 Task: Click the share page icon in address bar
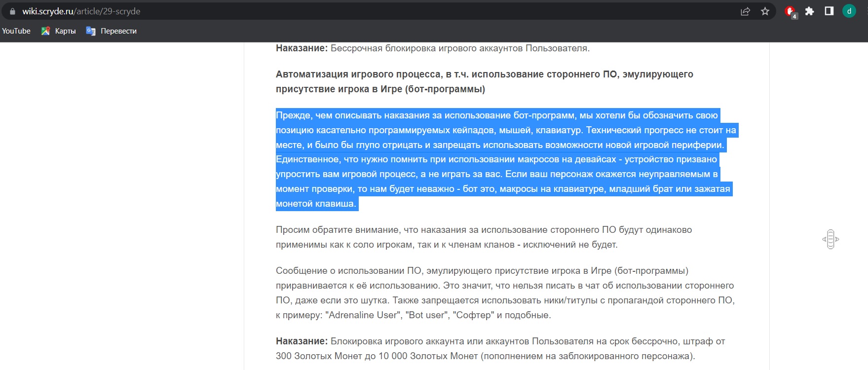tap(745, 11)
